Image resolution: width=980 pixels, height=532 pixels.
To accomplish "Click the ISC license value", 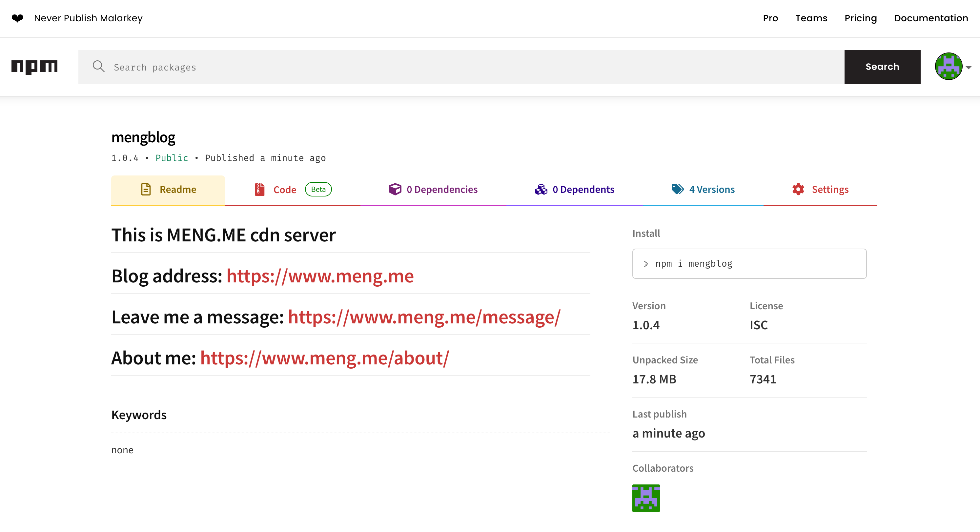I will point(759,325).
